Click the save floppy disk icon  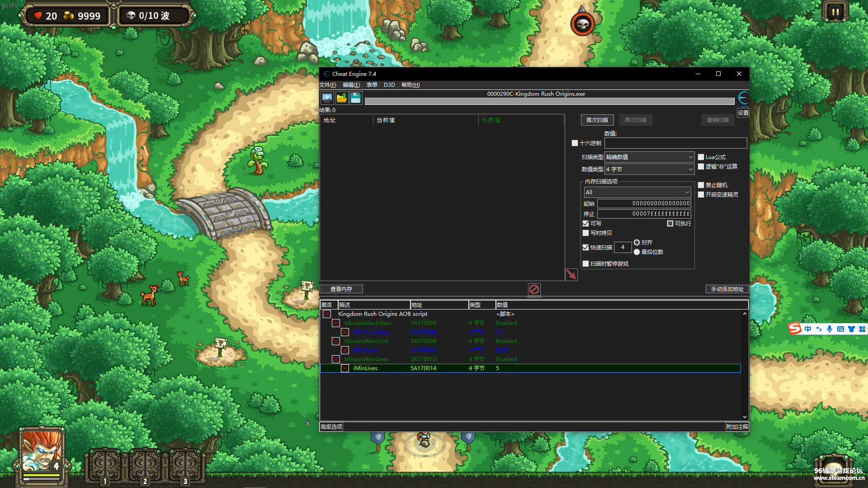[x=355, y=98]
